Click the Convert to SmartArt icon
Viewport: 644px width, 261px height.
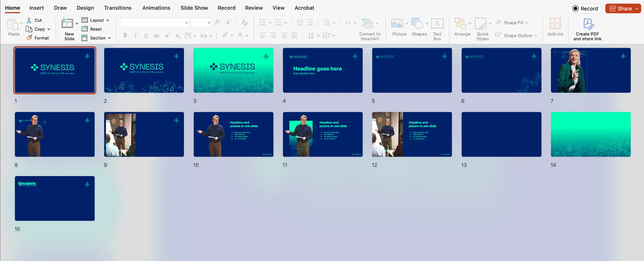click(367, 23)
